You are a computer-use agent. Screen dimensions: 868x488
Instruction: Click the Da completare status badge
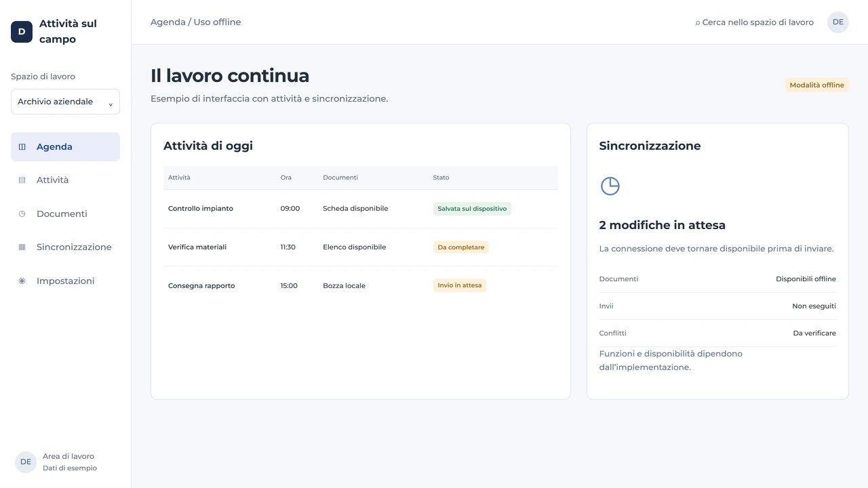click(461, 247)
